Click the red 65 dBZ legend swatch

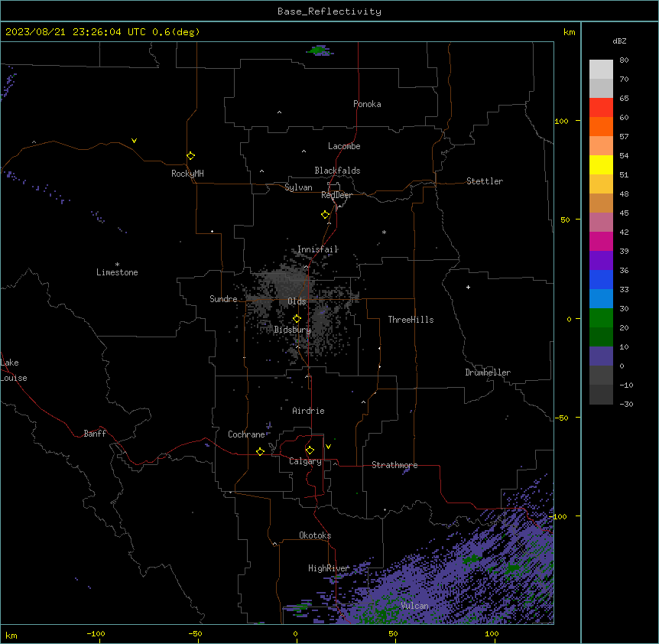pos(601,108)
